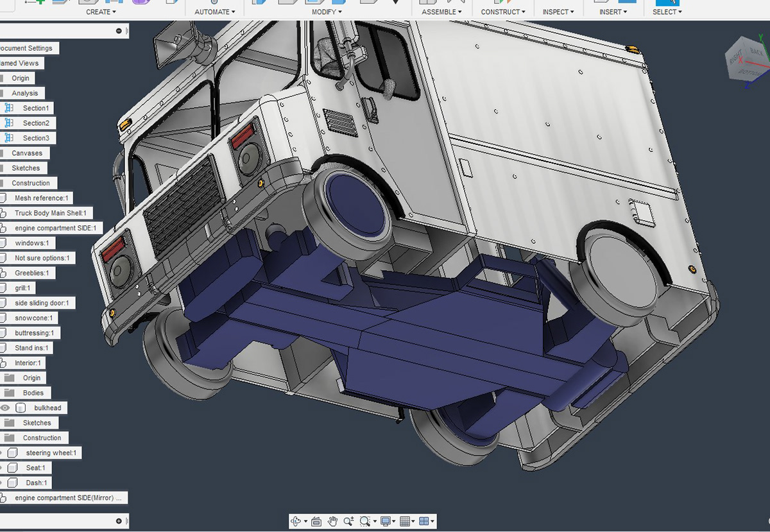Select the Section2 row label
770x532 pixels.
[x=36, y=123]
